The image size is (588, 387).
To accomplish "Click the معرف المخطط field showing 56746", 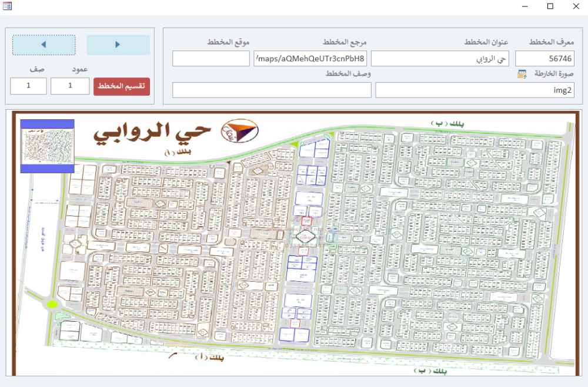I will pyautogui.click(x=544, y=59).
